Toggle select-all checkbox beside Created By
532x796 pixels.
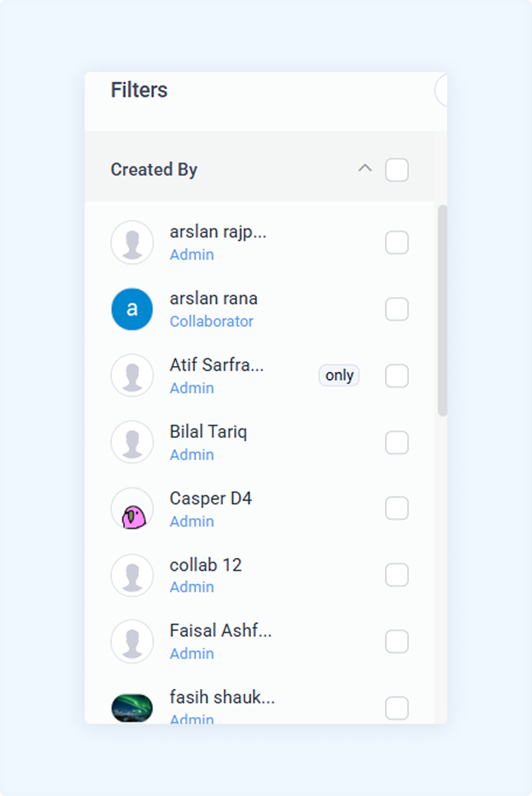[397, 170]
